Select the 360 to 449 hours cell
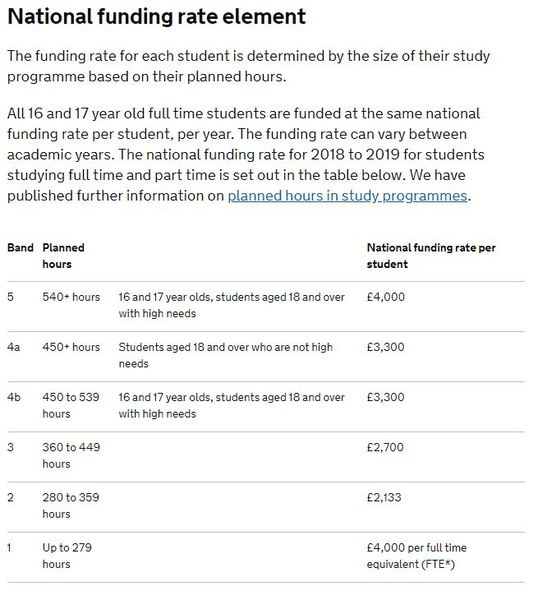Viewport: 538px width, 600px height. (x=71, y=455)
